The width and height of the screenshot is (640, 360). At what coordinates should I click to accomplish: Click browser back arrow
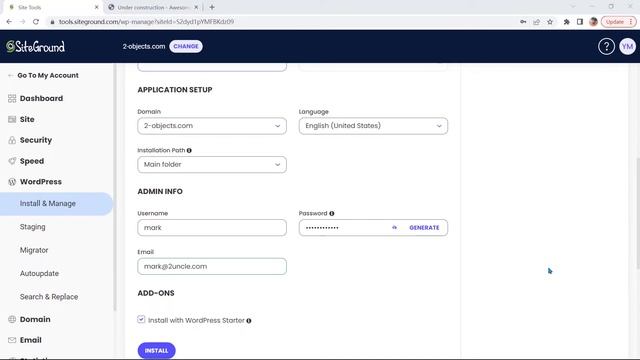9,22
